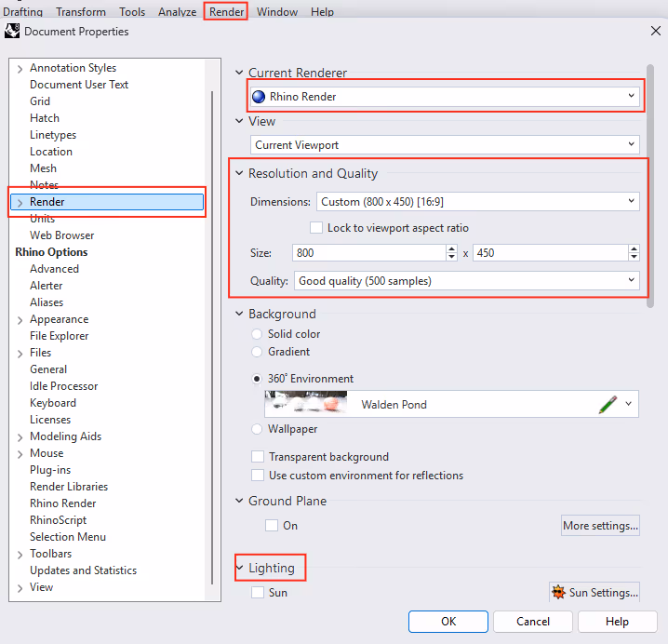
Task: Enable the Sun lighting checkbox
Action: pos(258,593)
